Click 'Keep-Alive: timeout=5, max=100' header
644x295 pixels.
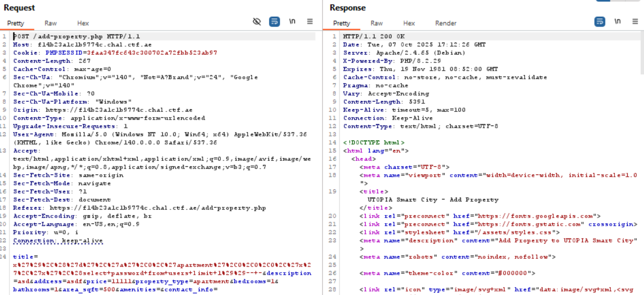pyautogui.click(x=405, y=110)
